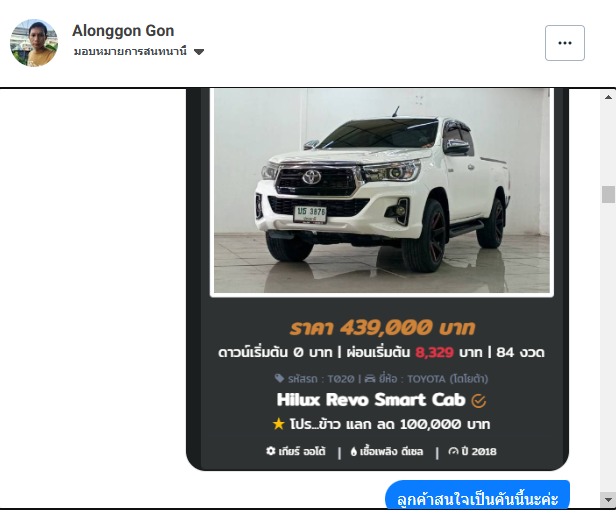
Task: Click the yellow star promotion icon
Action: pos(279,424)
